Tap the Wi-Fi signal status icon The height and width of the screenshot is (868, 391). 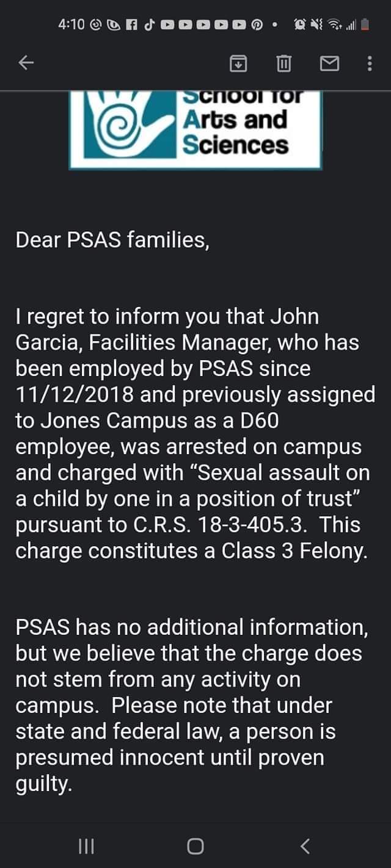pyautogui.click(x=334, y=25)
